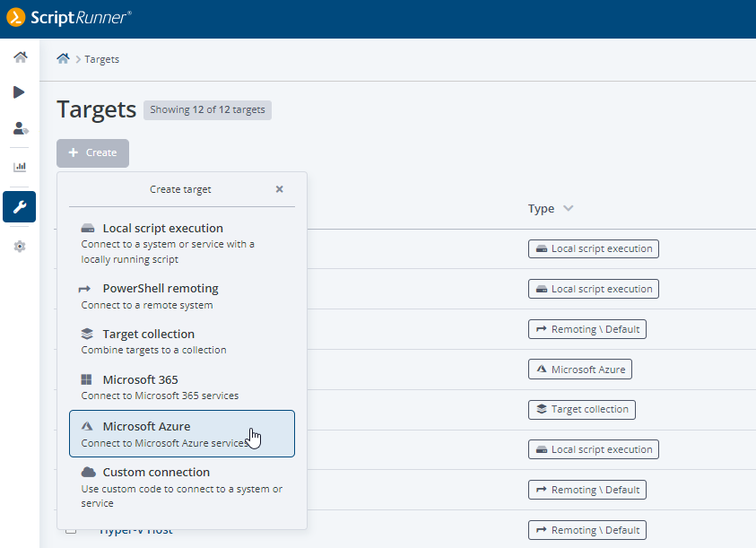The image size is (756, 548).
Task: Choose Custom connection in the Create target menu
Action: point(182,487)
